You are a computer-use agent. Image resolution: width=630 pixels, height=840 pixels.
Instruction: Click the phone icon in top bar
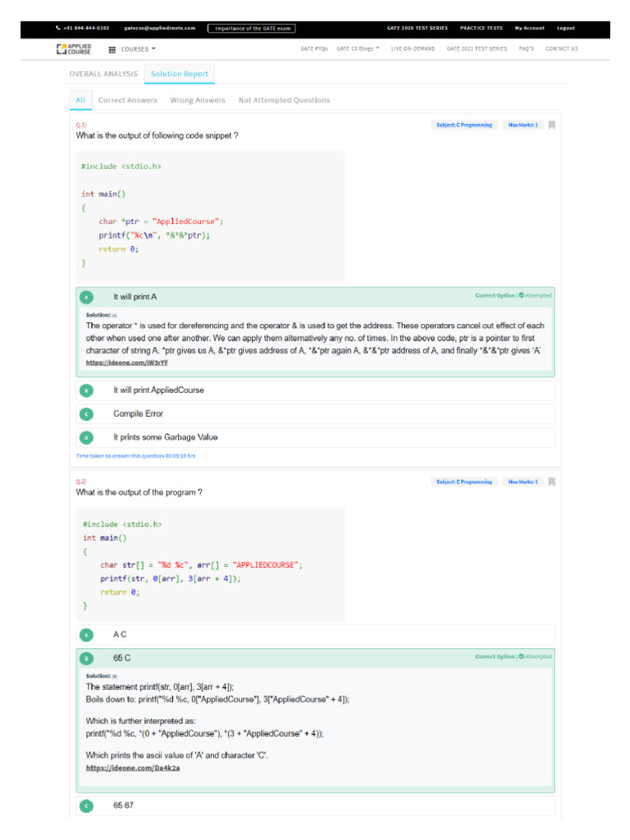point(58,28)
